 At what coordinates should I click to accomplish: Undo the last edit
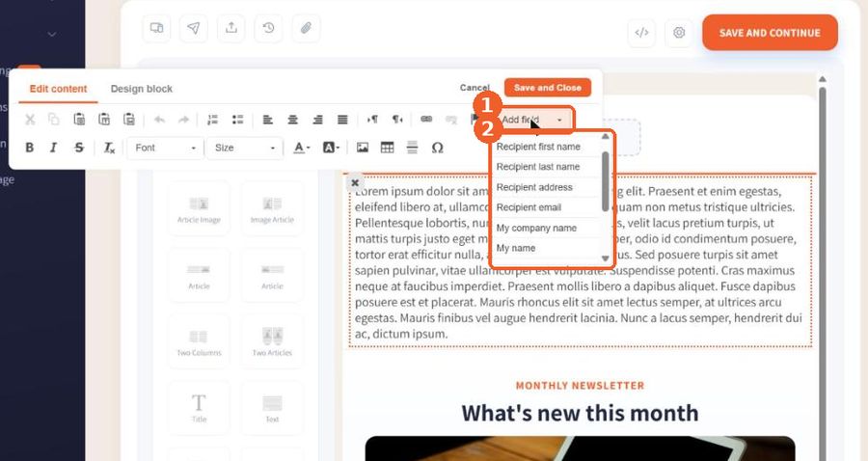click(x=159, y=120)
